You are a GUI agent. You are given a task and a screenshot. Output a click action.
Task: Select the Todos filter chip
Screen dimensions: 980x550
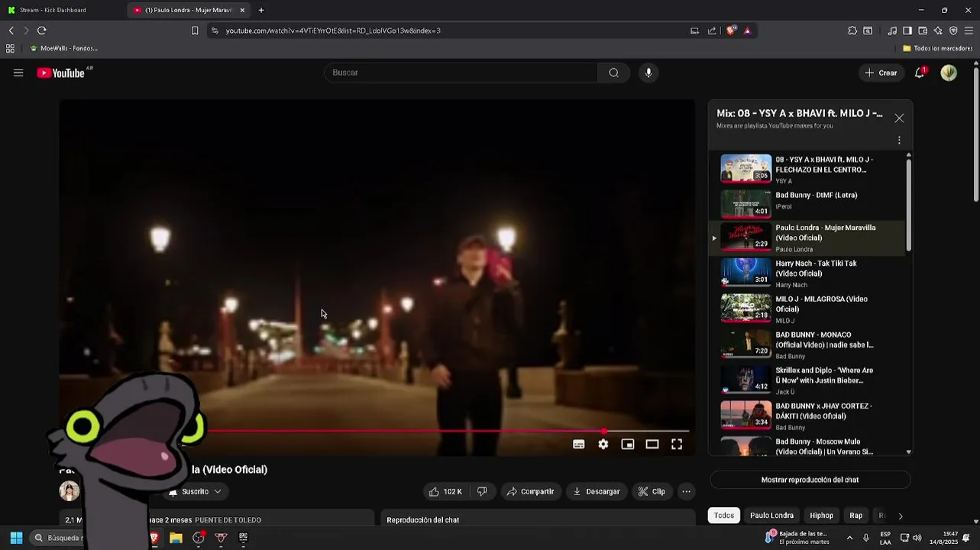[724, 515]
